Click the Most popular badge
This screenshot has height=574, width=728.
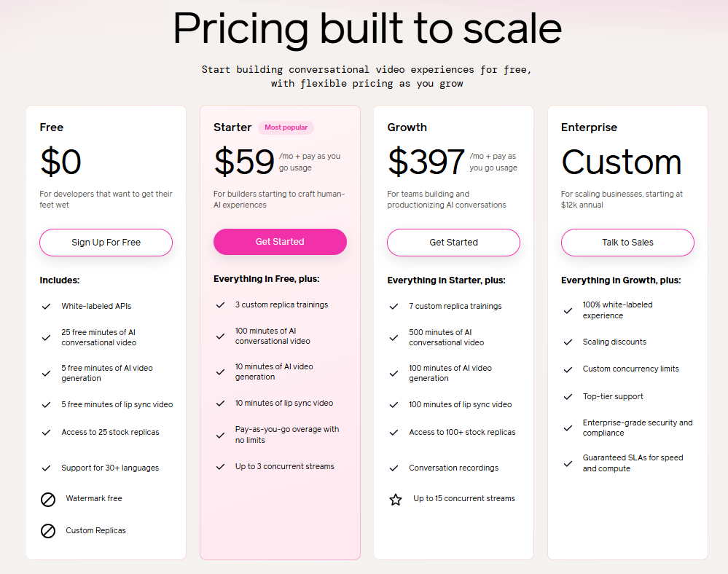(286, 127)
